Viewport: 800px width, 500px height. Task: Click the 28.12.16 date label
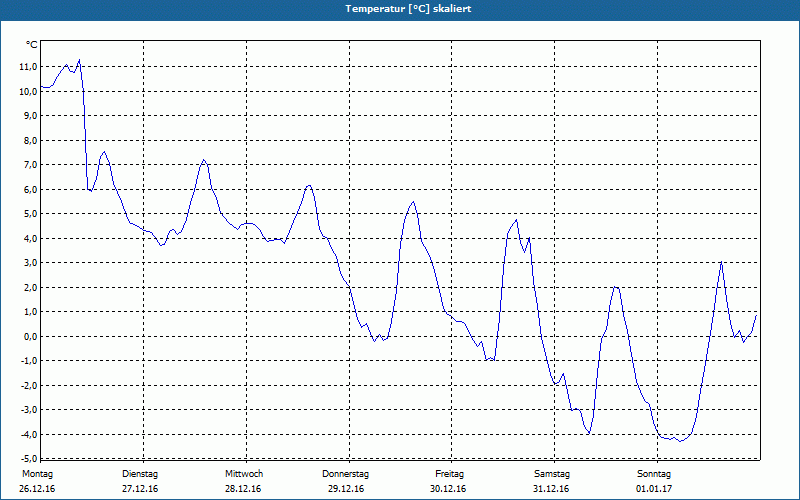click(x=243, y=489)
